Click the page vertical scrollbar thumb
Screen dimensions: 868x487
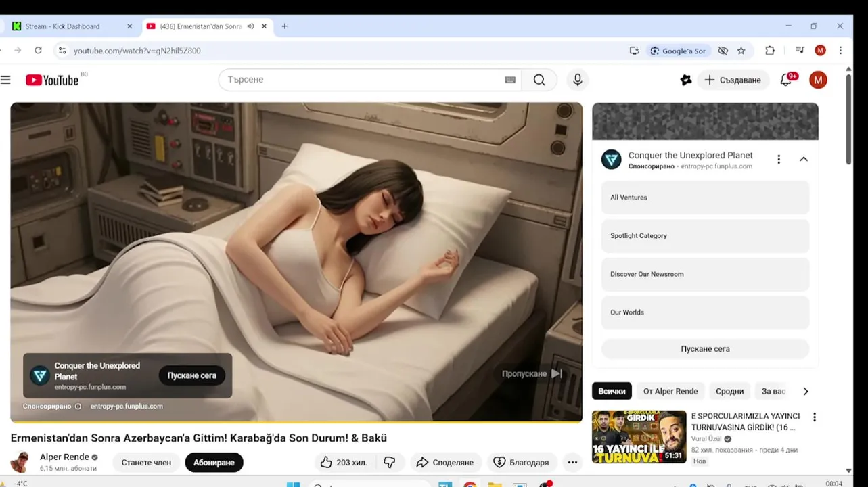(x=849, y=118)
